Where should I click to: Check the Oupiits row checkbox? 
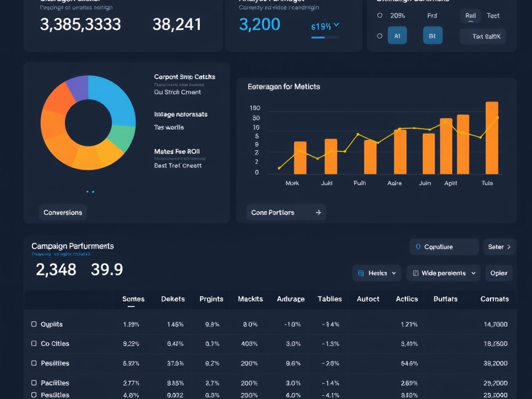(34, 324)
